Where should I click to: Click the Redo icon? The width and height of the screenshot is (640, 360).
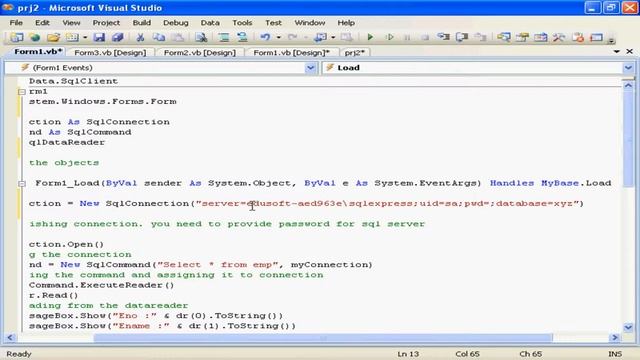(292, 38)
